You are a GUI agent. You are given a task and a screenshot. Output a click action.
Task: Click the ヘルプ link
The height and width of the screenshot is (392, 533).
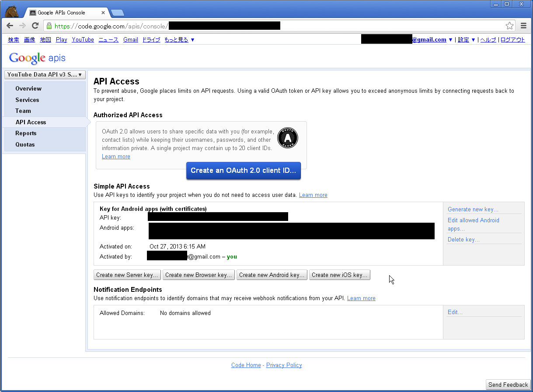click(488, 40)
